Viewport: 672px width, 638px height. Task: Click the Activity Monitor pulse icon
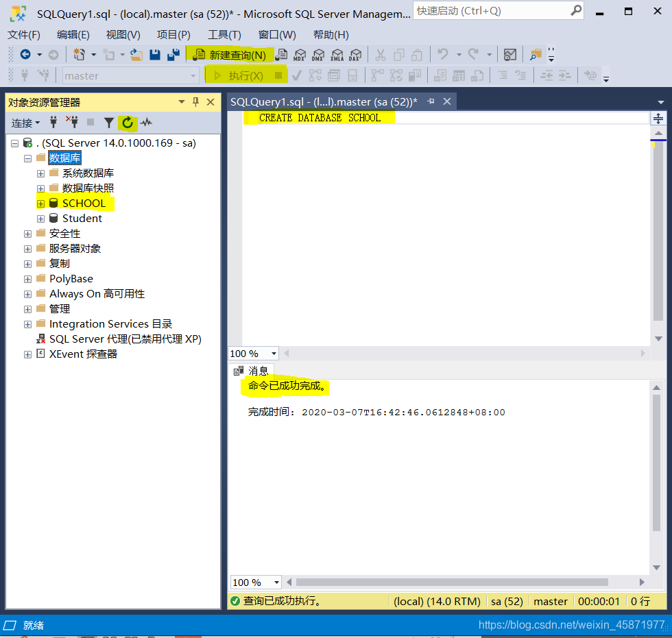146,123
